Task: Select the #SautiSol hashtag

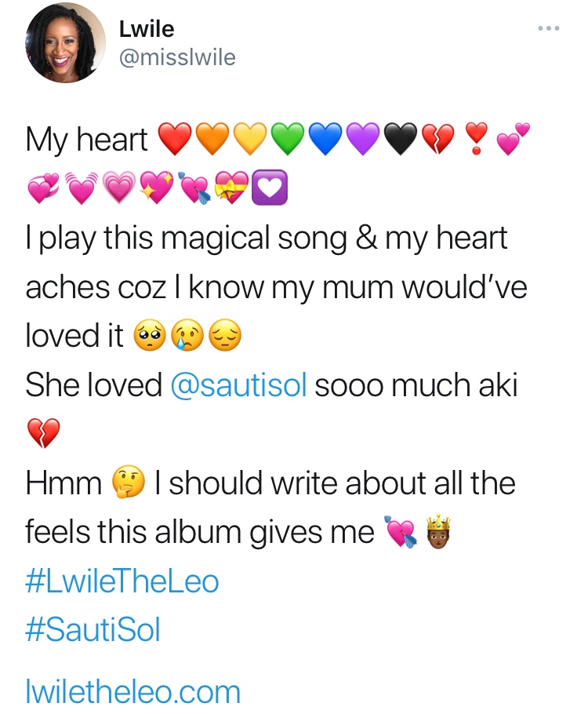Action: (x=93, y=630)
